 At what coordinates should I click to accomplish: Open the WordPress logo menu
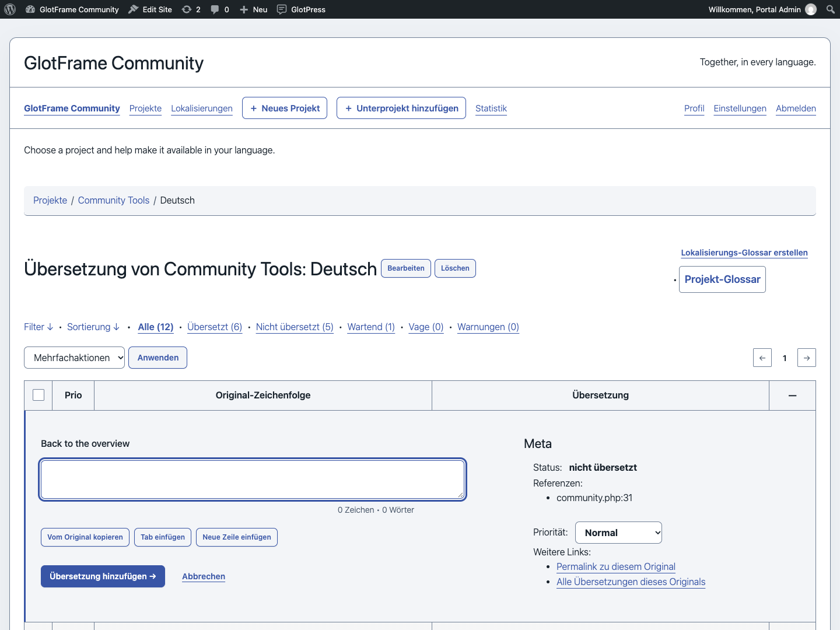pyautogui.click(x=10, y=9)
